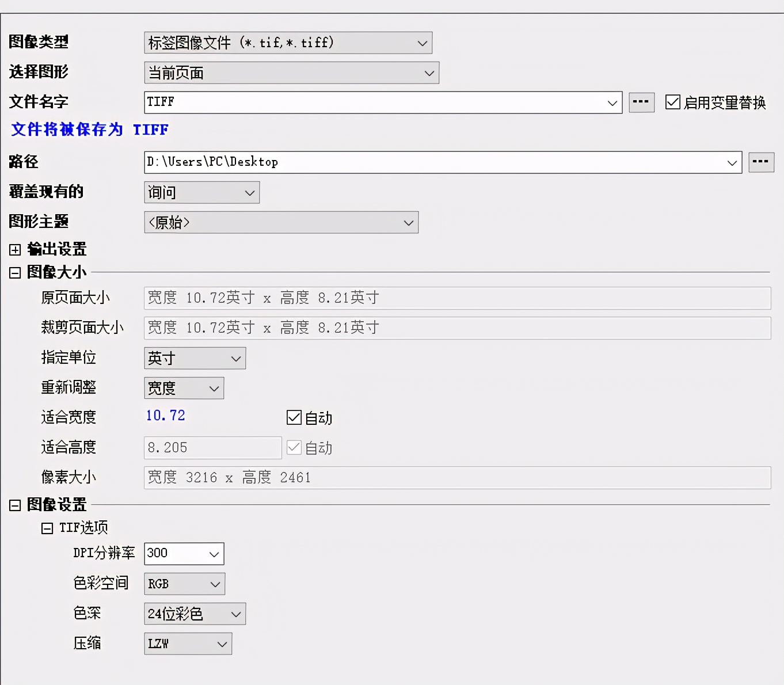The image size is (784, 685).
Task: Click the 适合宽度 value 10.72
Action: coord(166,416)
